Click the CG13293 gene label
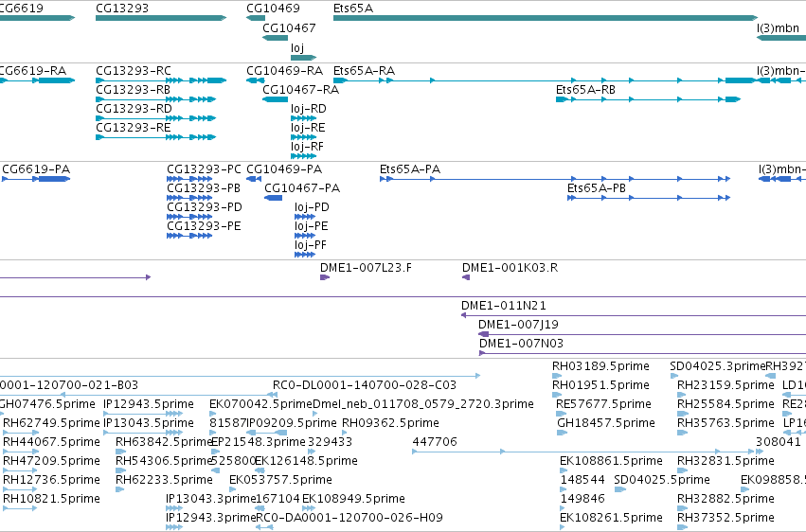806x532 pixels. (x=122, y=9)
